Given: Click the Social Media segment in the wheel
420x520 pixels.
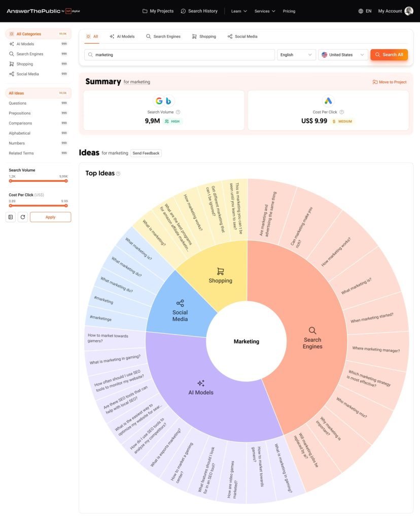Looking at the screenshot, I should [180, 310].
